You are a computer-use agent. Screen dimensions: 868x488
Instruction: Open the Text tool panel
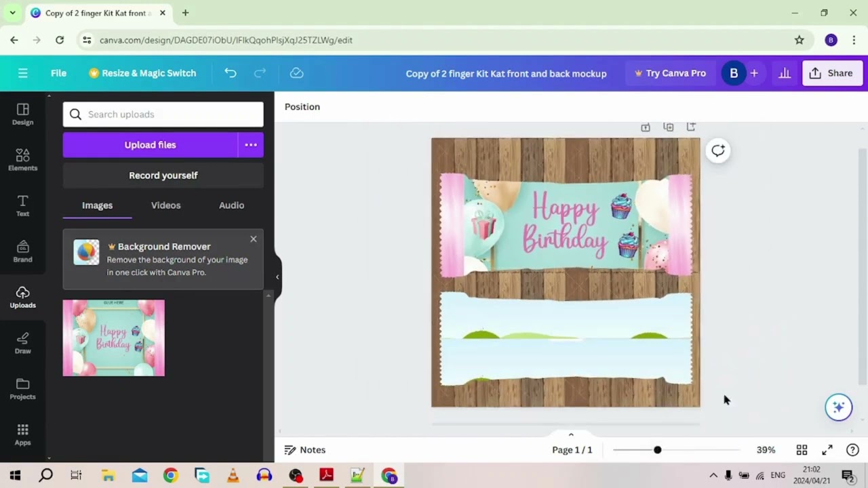pos(22,205)
